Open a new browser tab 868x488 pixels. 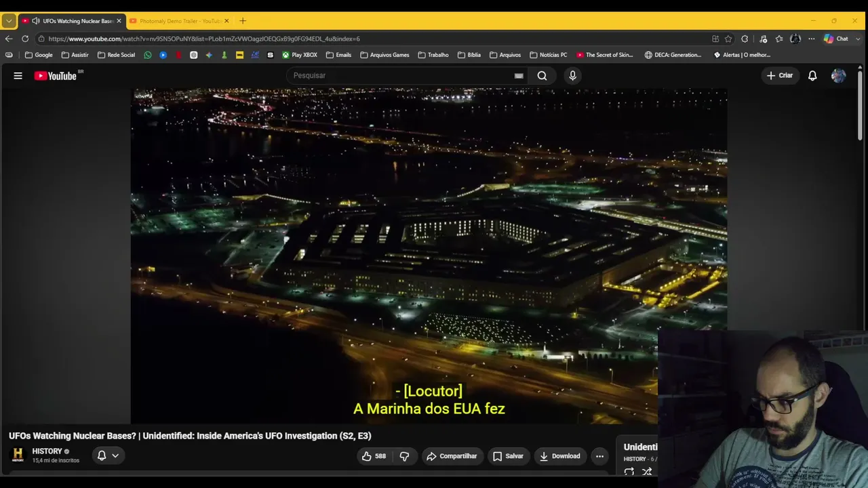click(243, 21)
